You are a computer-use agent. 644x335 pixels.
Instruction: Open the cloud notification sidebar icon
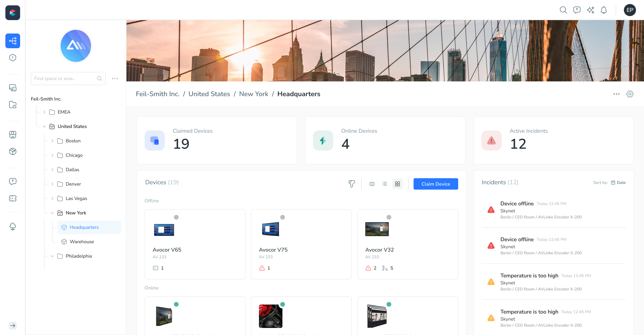(13, 227)
